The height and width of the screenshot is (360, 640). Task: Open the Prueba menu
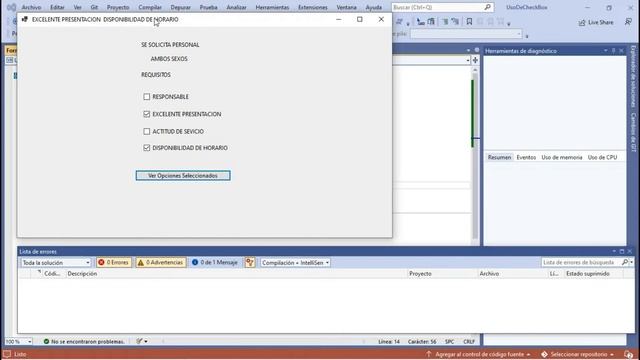pyautogui.click(x=208, y=7)
